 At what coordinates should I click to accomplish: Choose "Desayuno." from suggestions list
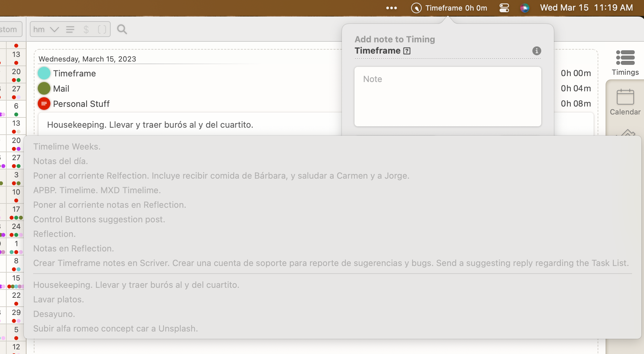tap(54, 314)
